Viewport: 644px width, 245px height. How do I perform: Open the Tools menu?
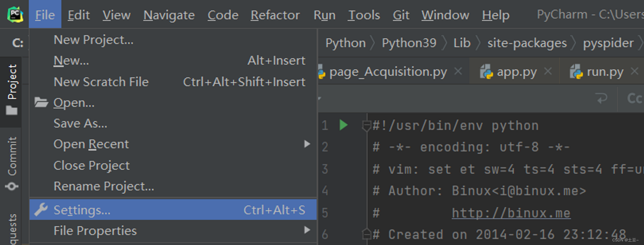coord(364,15)
